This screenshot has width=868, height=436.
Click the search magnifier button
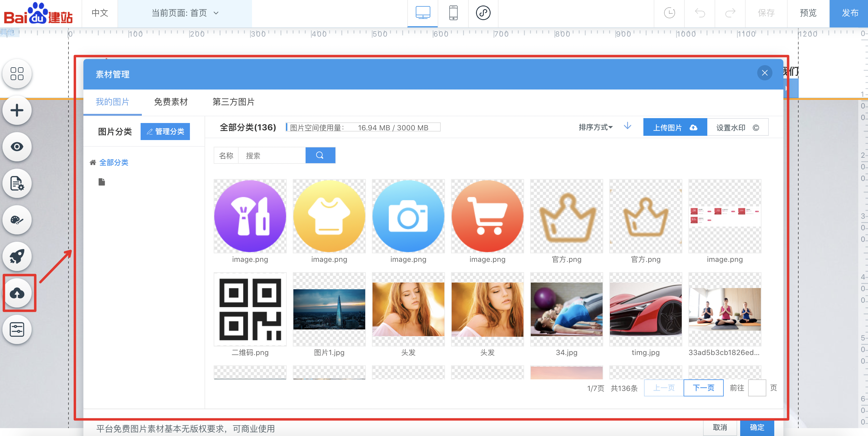click(x=320, y=155)
